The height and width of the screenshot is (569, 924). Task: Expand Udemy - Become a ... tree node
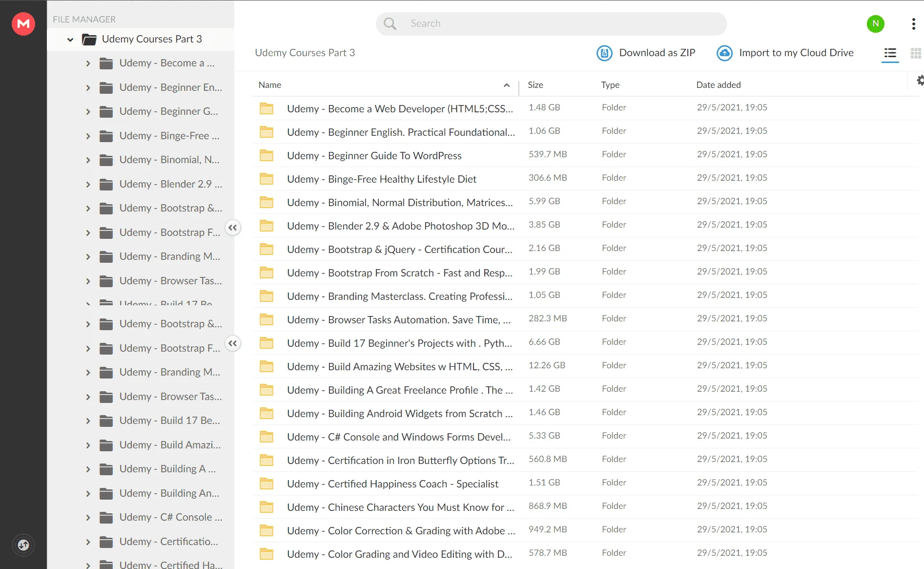[x=88, y=63]
